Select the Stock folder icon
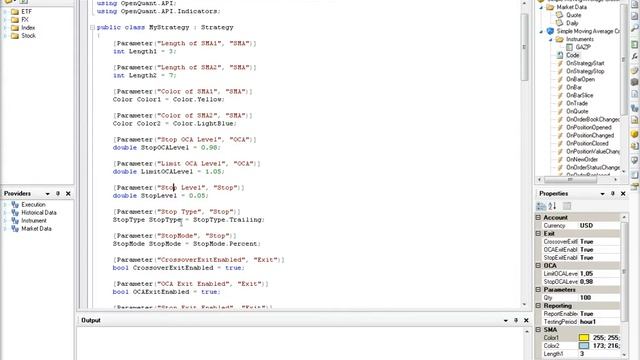Screen dimensions: 640x360 [15, 36]
